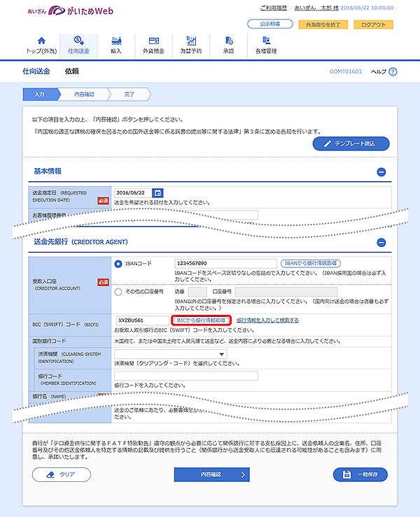
Task: Select the IBANコード radio button
Action: (118, 263)
